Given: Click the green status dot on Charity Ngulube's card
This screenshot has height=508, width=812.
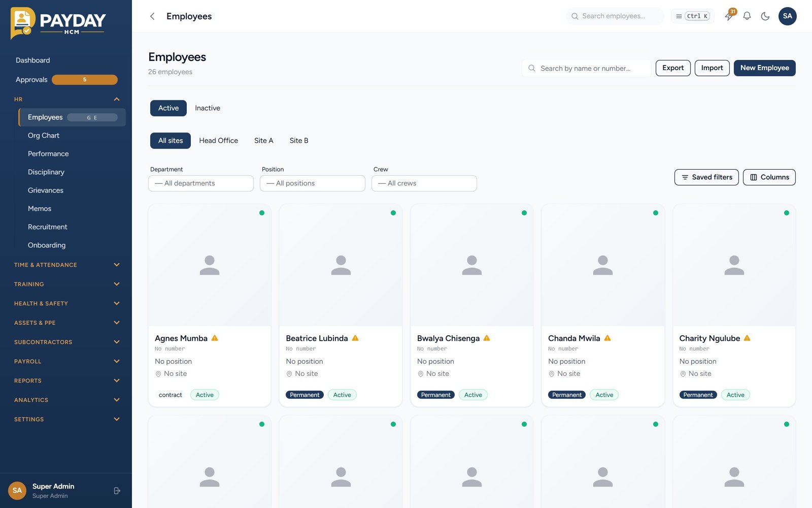Looking at the screenshot, I should pos(787,213).
